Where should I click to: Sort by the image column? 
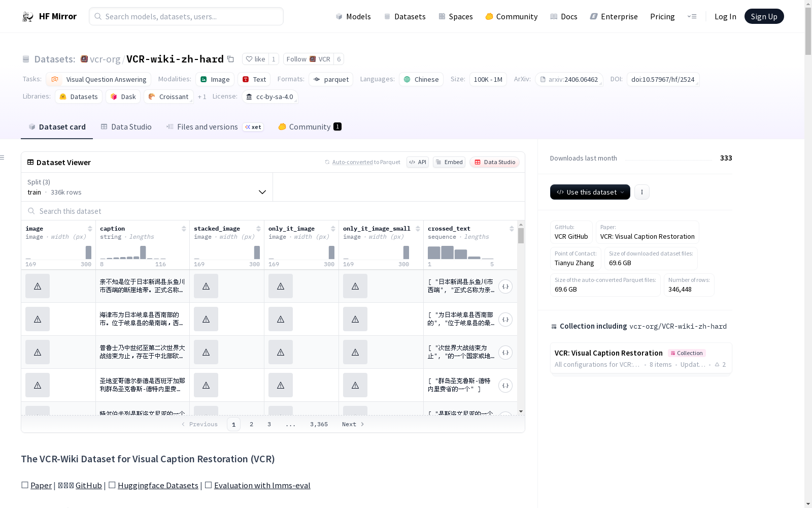click(90, 229)
